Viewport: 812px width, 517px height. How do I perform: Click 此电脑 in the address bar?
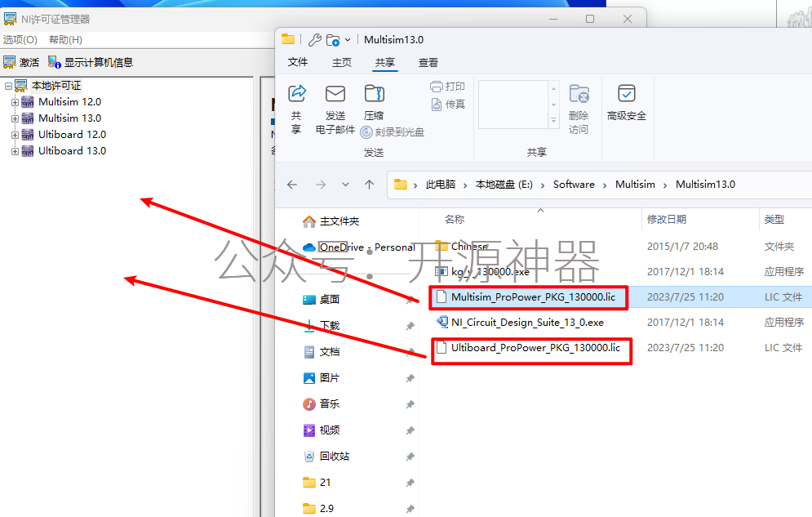tap(441, 185)
